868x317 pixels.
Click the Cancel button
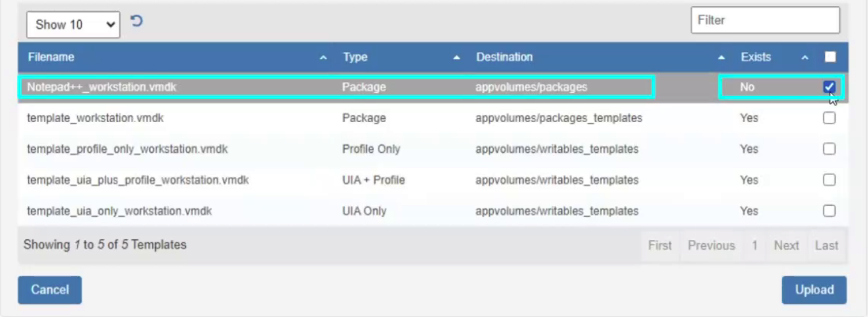tap(50, 290)
